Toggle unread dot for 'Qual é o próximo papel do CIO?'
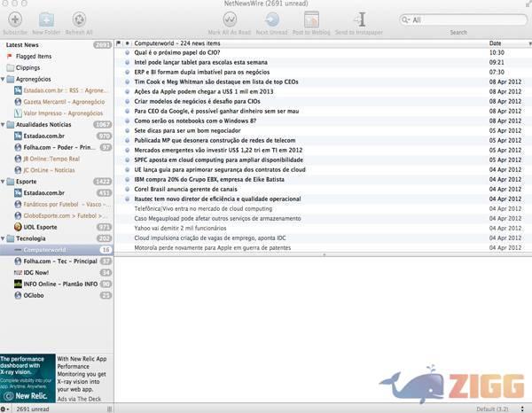This screenshot has height=413, width=532. point(128,52)
